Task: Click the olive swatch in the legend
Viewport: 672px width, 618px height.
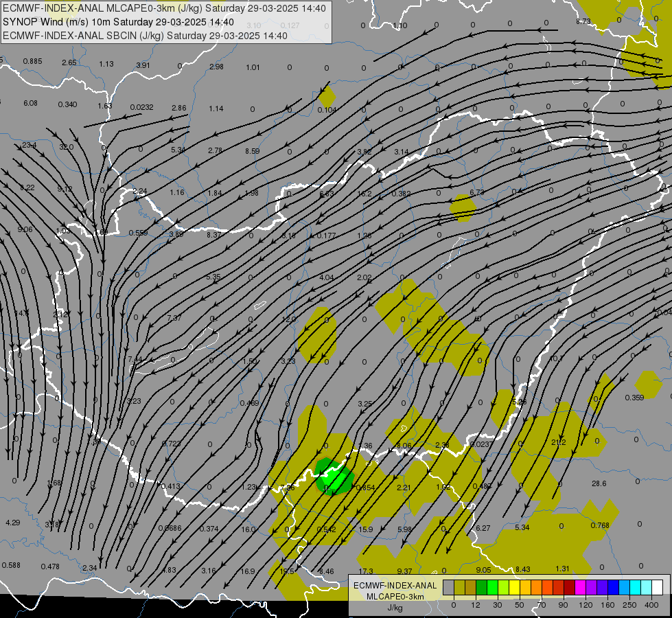Action: point(459,588)
